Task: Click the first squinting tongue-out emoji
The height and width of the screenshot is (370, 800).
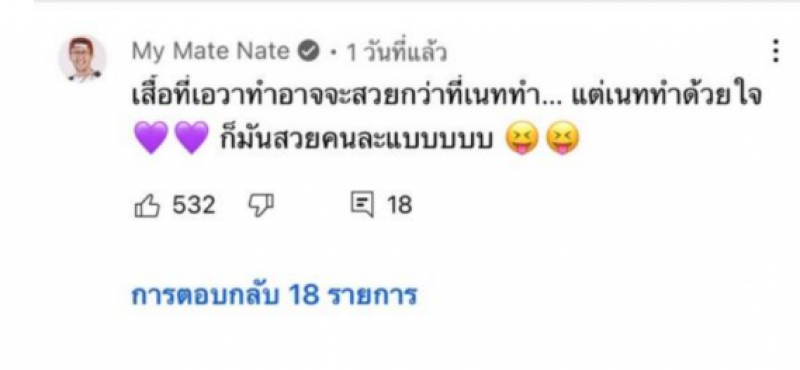Action: [521, 137]
